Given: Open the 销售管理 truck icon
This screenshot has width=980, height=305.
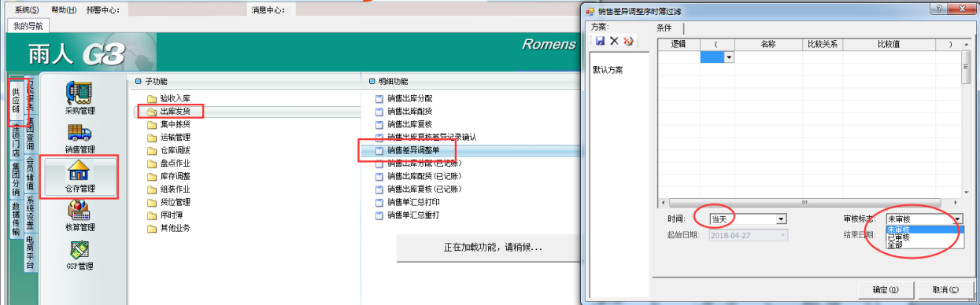Looking at the screenshot, I should [x=79, y=132].
